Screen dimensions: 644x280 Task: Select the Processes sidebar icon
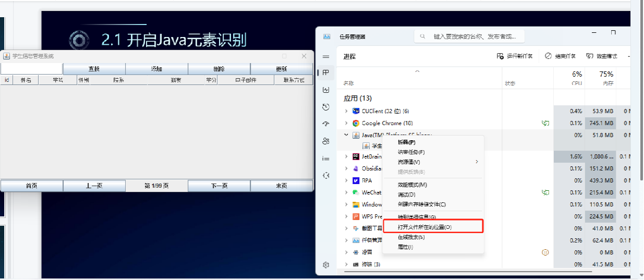[326, 73]
